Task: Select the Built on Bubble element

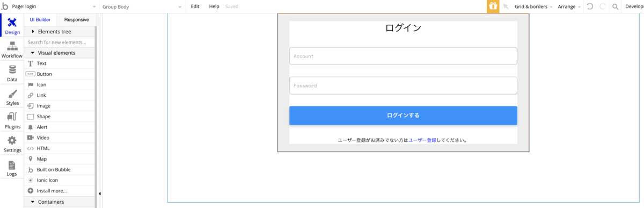Action: click(60, 169)
